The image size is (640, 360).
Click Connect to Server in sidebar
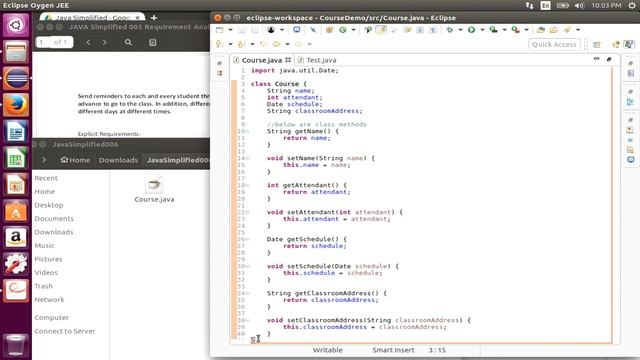point(64,331)
